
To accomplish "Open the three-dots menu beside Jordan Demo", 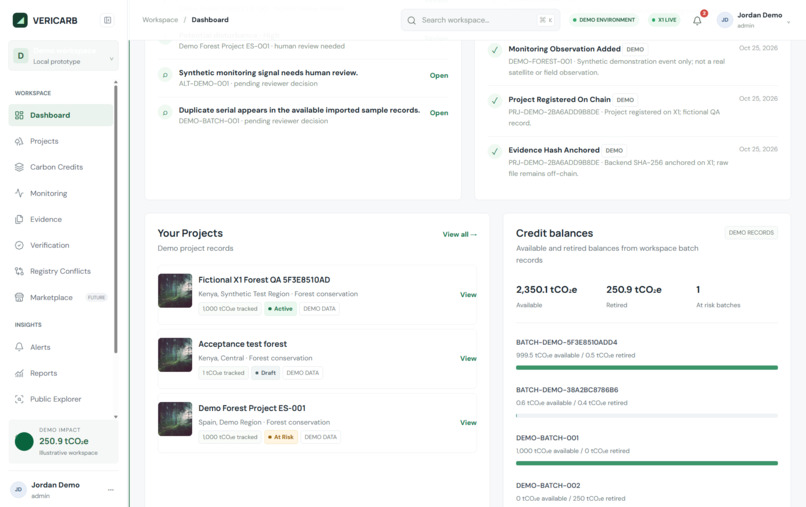I will tap(111, 490).
